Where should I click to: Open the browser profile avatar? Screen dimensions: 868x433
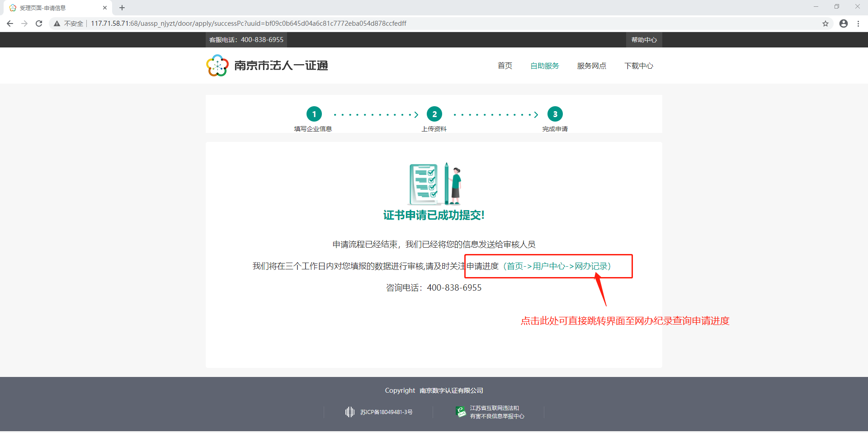click(x=843, y=24)
